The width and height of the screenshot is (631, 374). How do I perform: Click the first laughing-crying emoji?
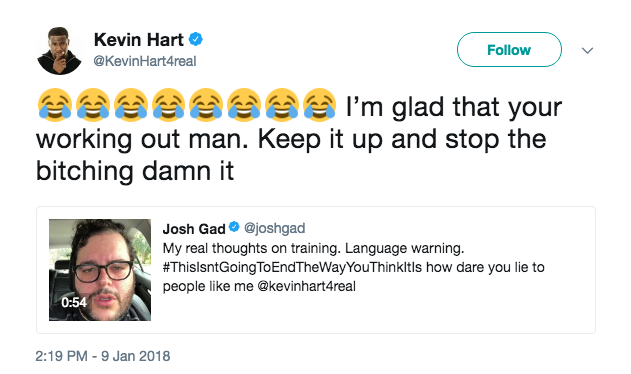[x=55, y=105]
